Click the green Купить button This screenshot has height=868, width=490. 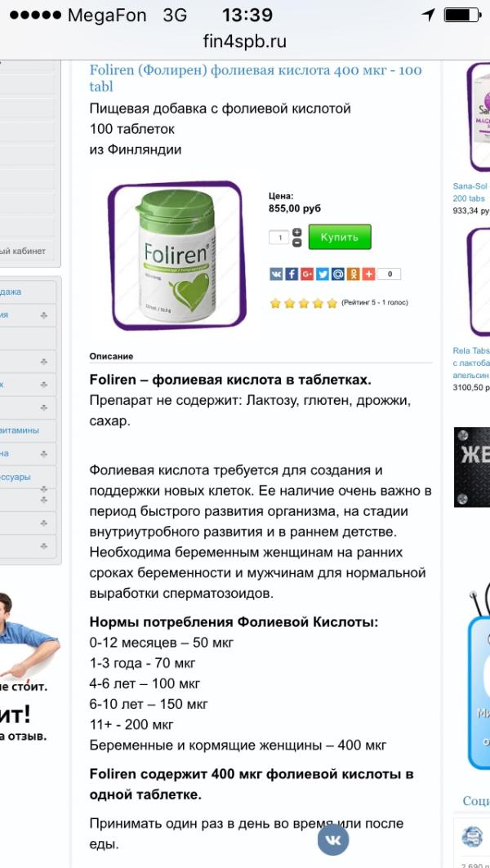pyautogui.click(x=340, y=237)
